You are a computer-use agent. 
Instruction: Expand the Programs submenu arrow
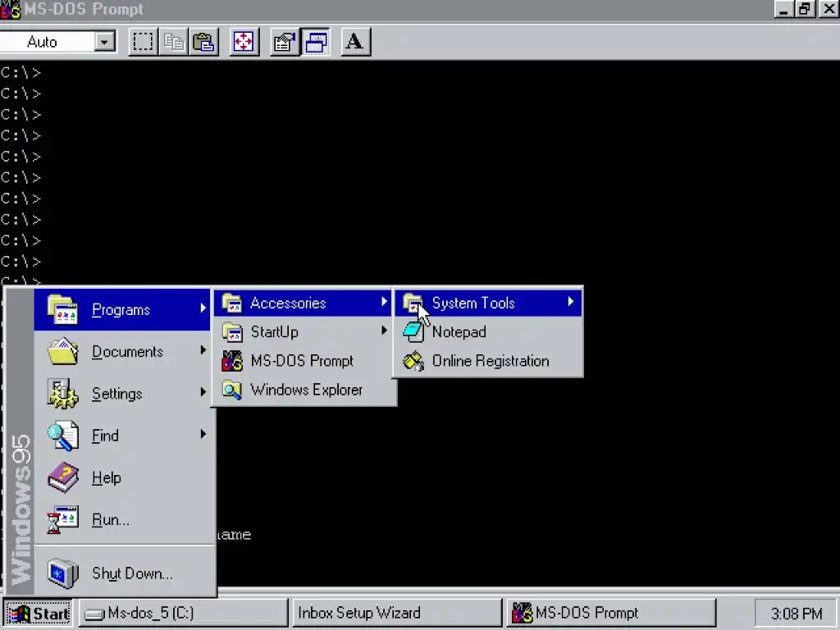(x=203, y=308)
